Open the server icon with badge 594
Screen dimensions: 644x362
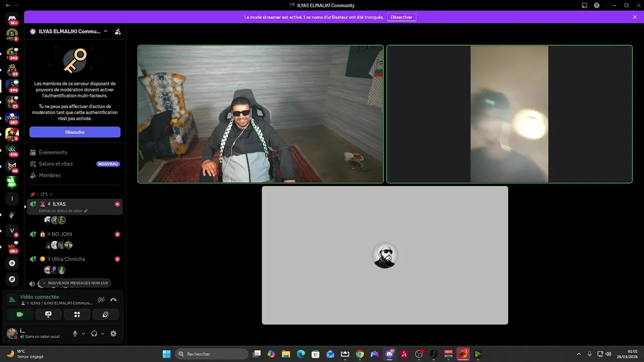tap(12, 85)
